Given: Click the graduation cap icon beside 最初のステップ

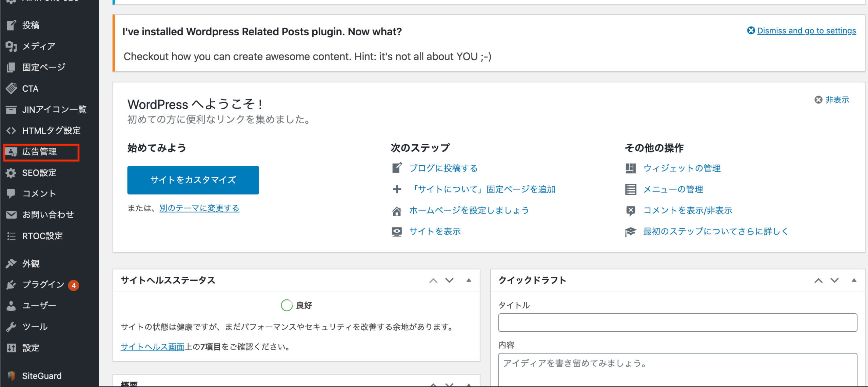Looking at the screenshot, I should point(631,232).
